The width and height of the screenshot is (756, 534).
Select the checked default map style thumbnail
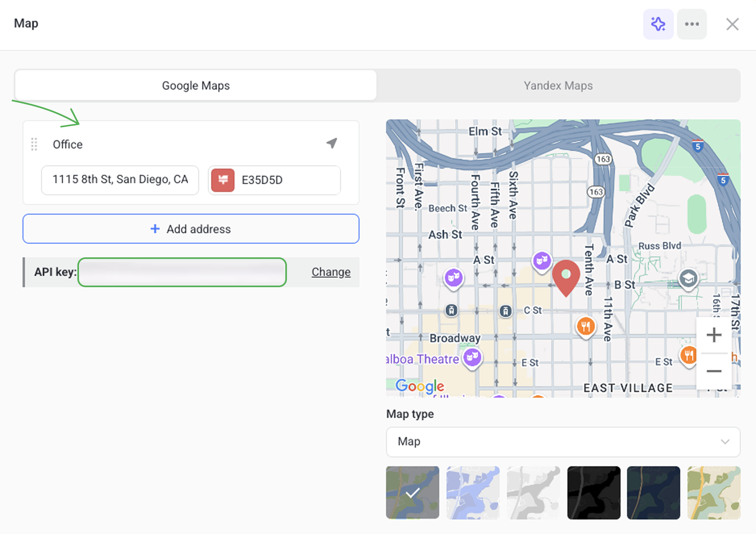(x=412, y=492)
